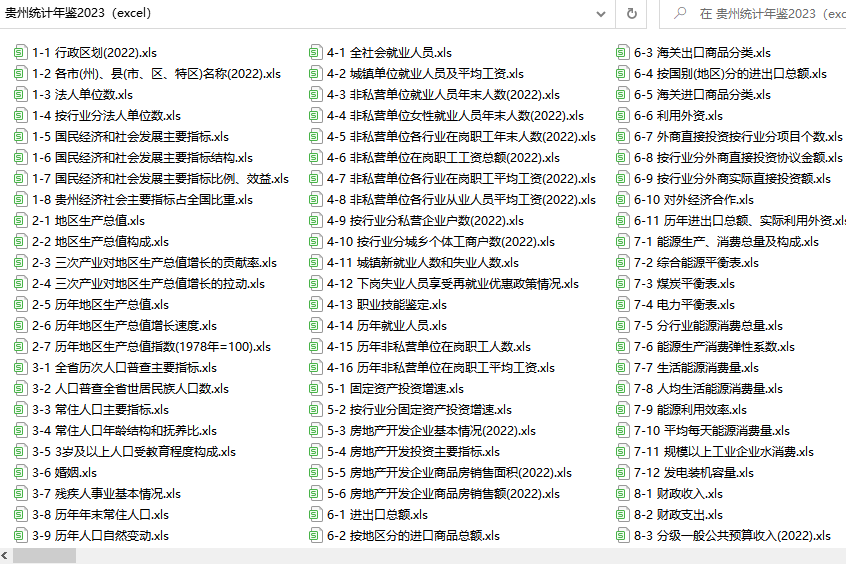Image resolution: width=846 pixels, height=567 pixels.
Task: Select file 2-2 地区生产总值构成.xls
Action: click(92, 242)
